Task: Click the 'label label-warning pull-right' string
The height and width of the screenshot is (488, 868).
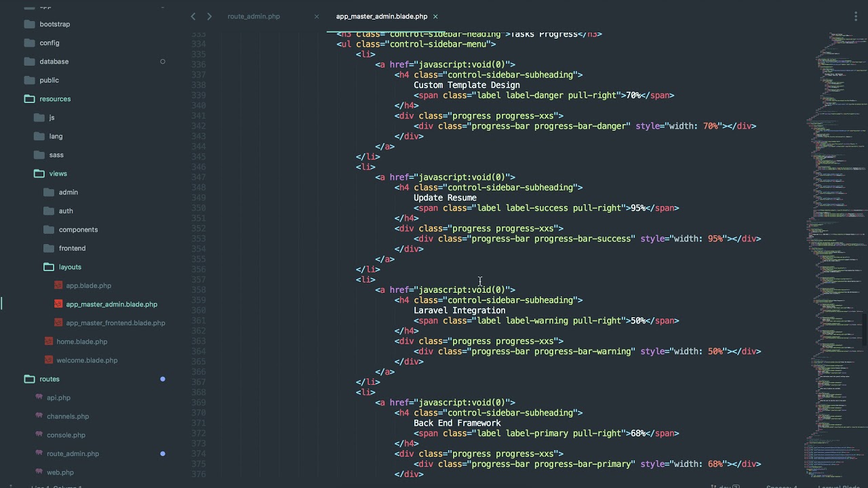Action: coord(549,321)
